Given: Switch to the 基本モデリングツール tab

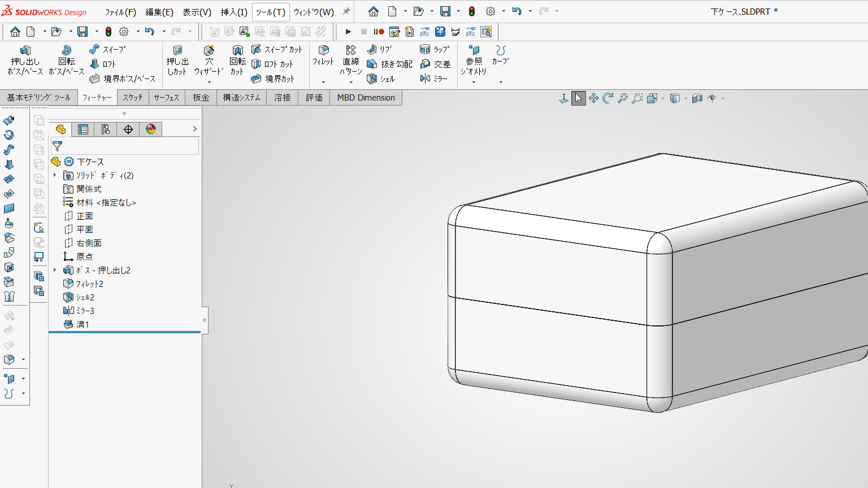Looking at the screenshot, I should point(38,98).
